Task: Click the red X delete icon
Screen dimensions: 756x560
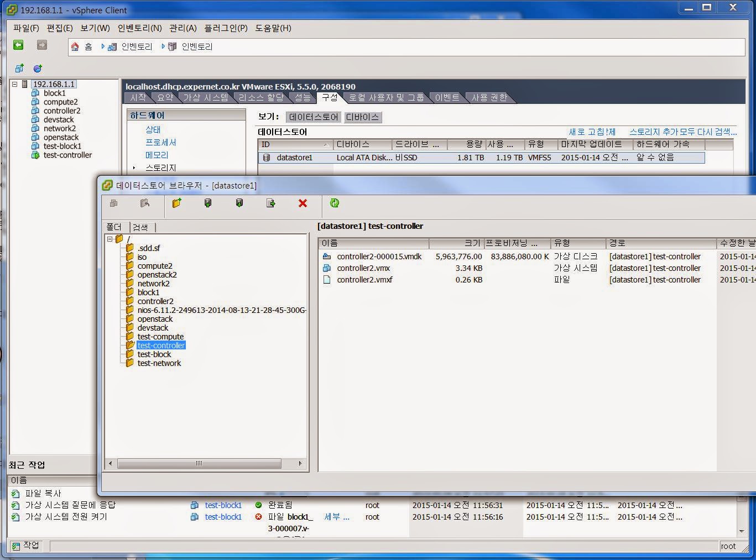Action: 303,203
